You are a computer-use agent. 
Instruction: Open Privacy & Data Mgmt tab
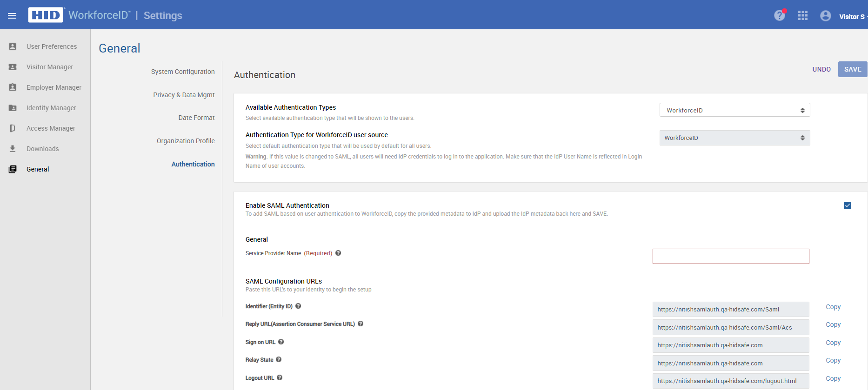pos(184,95)
